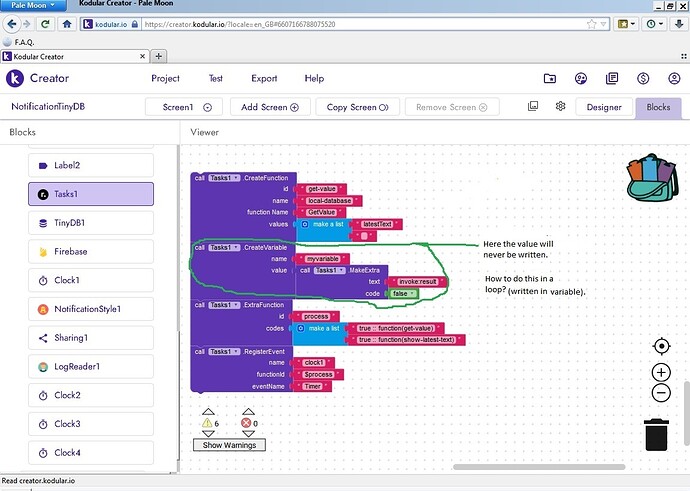Click the 'invoke:result' text block

[x=417, y=282]
